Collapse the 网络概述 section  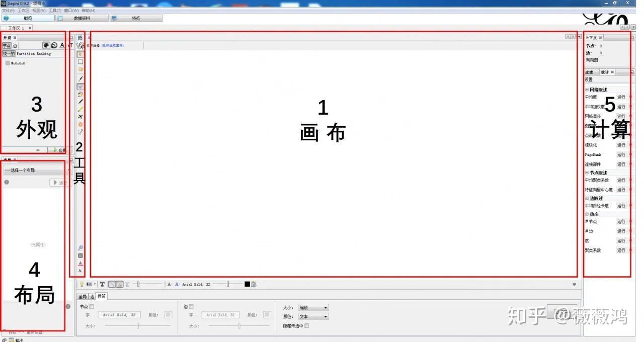587,90
